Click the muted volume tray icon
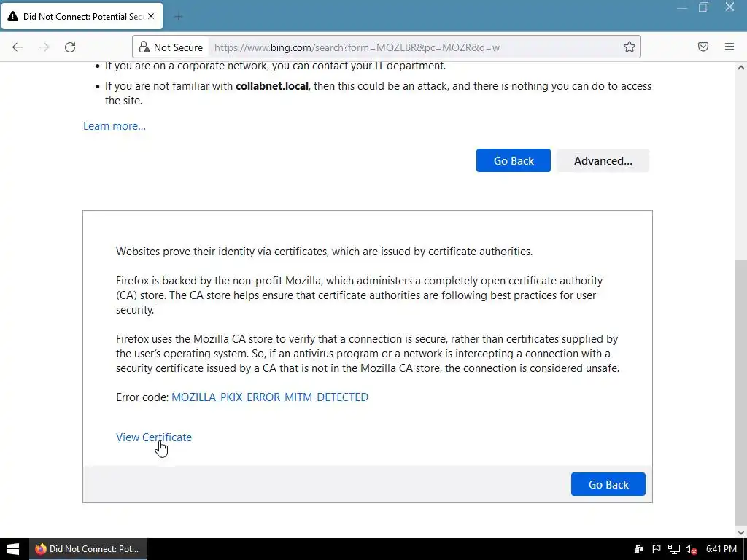Viewport: 747px width, 560px height. 692,550
